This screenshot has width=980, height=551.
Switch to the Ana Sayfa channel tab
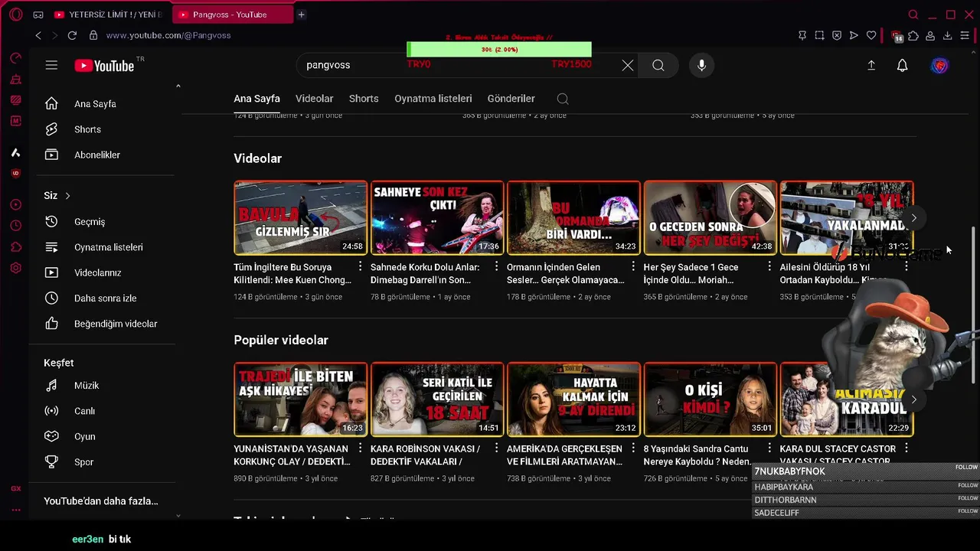pyautogui.click(x=256, y=99)
